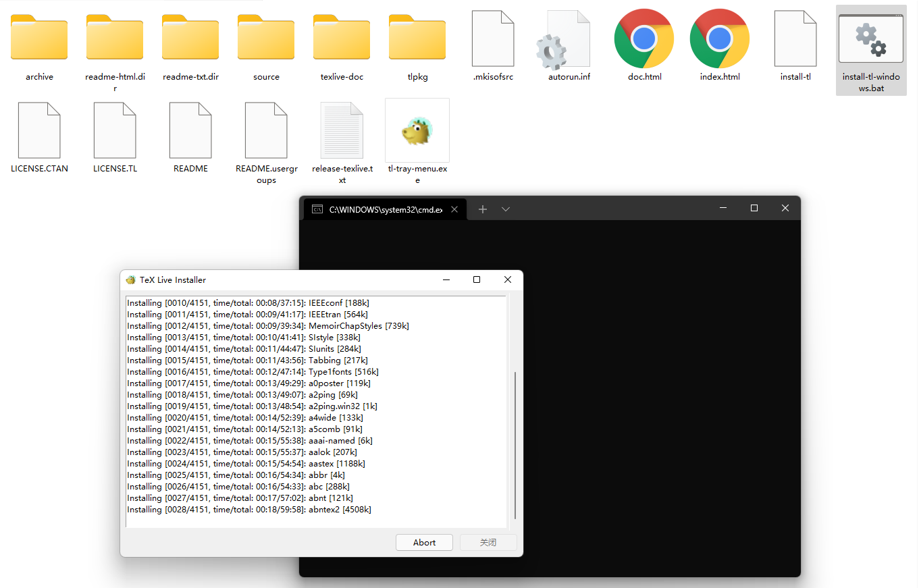The image size is (919, 588).
Task: Select the LICENSE.CTAN file icon
Action: coord(39,130)
